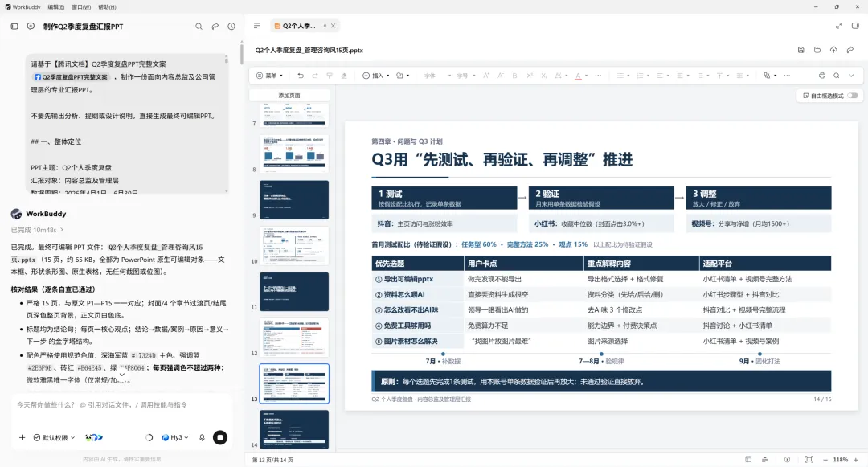Close the Q2个人季... tab
868x467 pixels.
(x=334, y=26)
